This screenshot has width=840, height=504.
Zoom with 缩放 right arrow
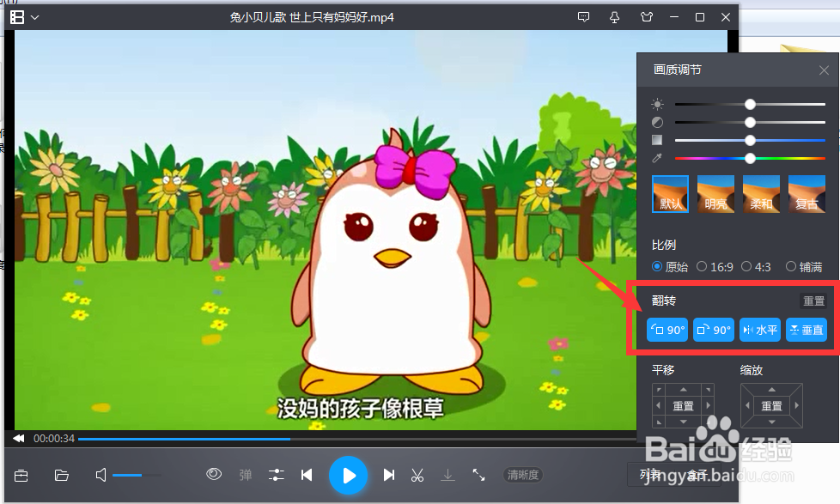click(796, 405)
